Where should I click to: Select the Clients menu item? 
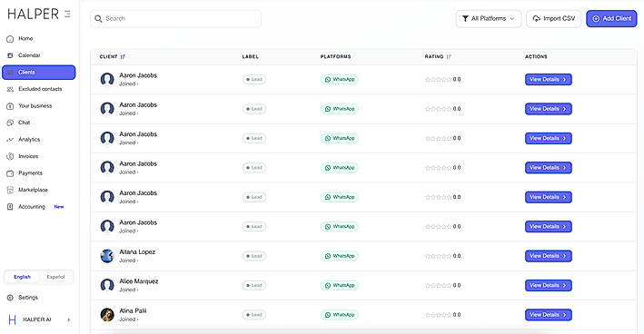coord(39,73)
